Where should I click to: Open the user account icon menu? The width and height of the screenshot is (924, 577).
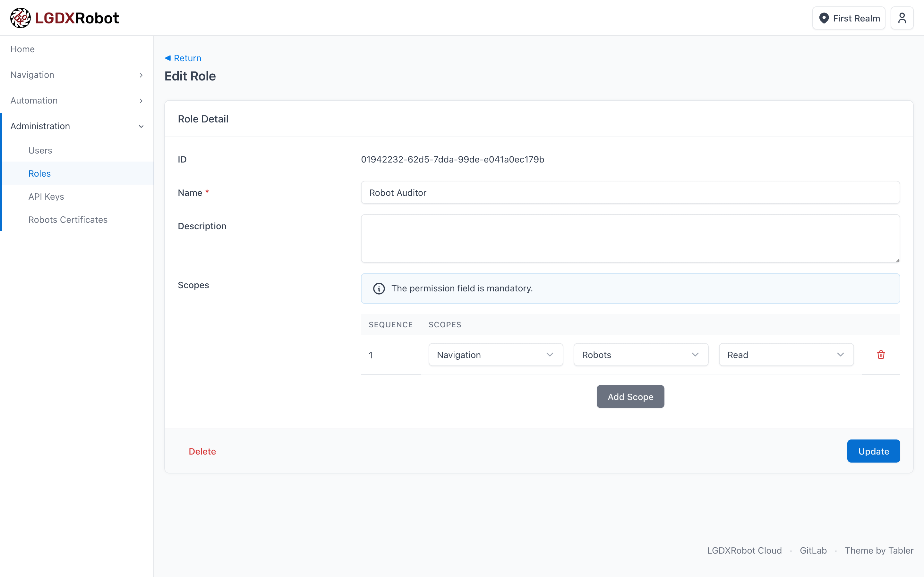[902, 18]
